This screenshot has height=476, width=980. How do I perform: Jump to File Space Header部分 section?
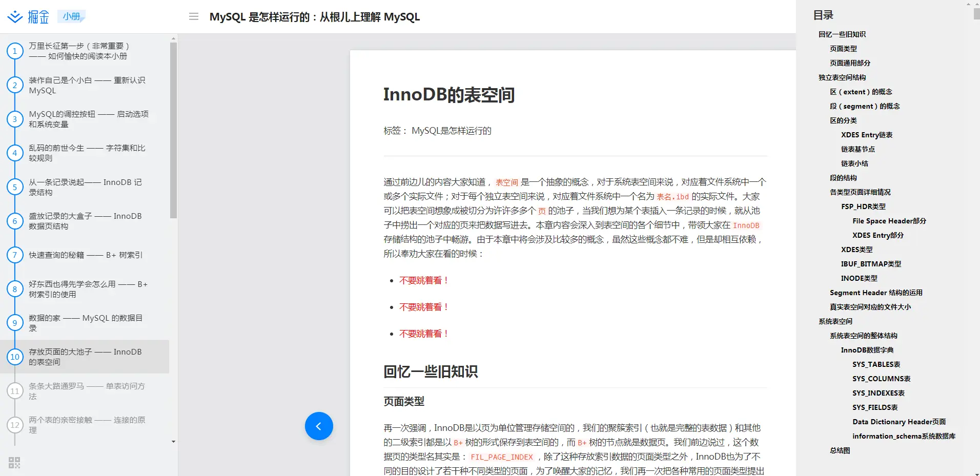(x=889, y=221)
